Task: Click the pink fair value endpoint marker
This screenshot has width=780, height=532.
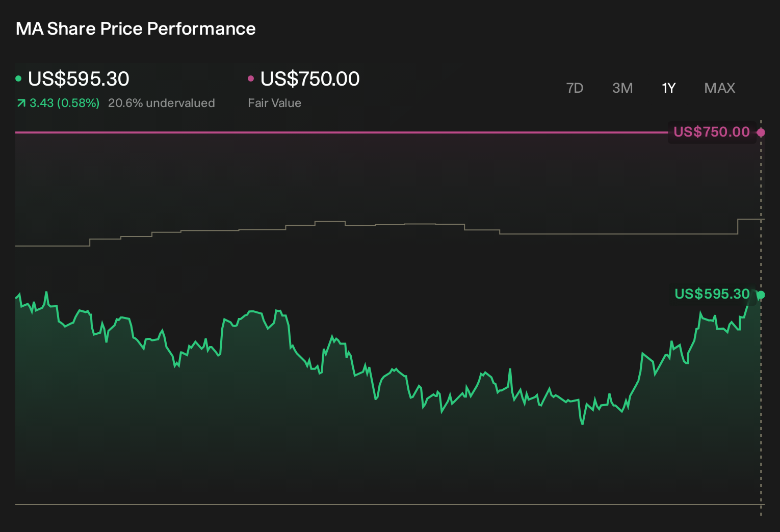Action: tap(761, 132)
